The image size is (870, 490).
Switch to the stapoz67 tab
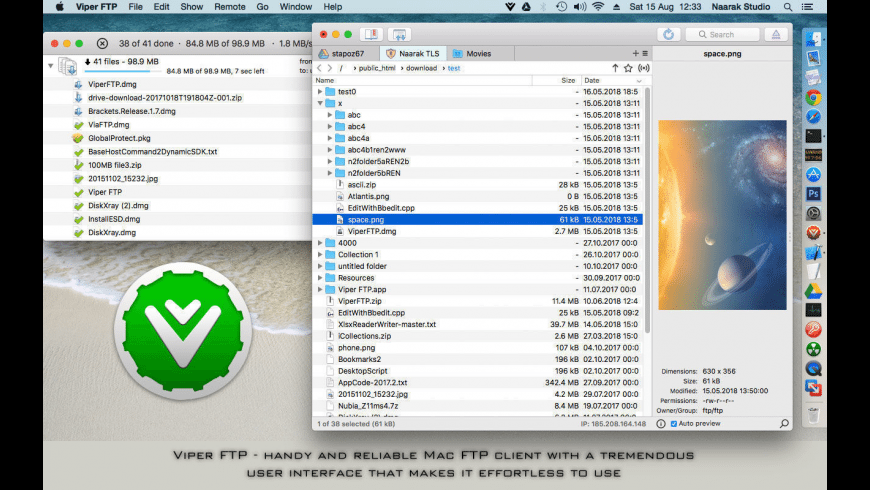pos(348,54)
